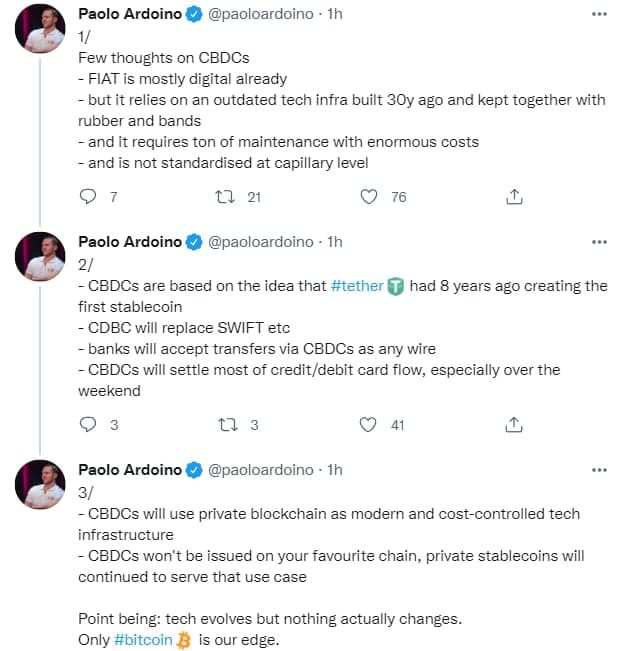Click verified badge beside name in third tweet
Image resolution: width=625 pixels, height=651 pixels.
(194, 470)
